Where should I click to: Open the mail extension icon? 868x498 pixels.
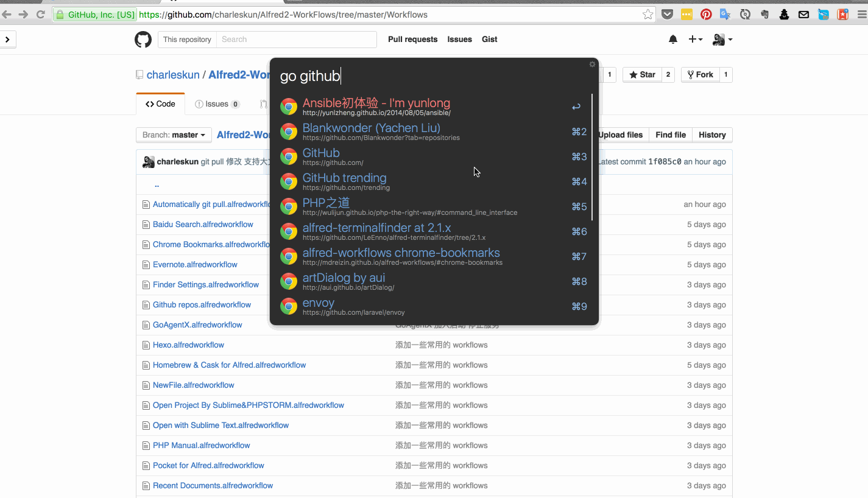[x=804, y=14]
